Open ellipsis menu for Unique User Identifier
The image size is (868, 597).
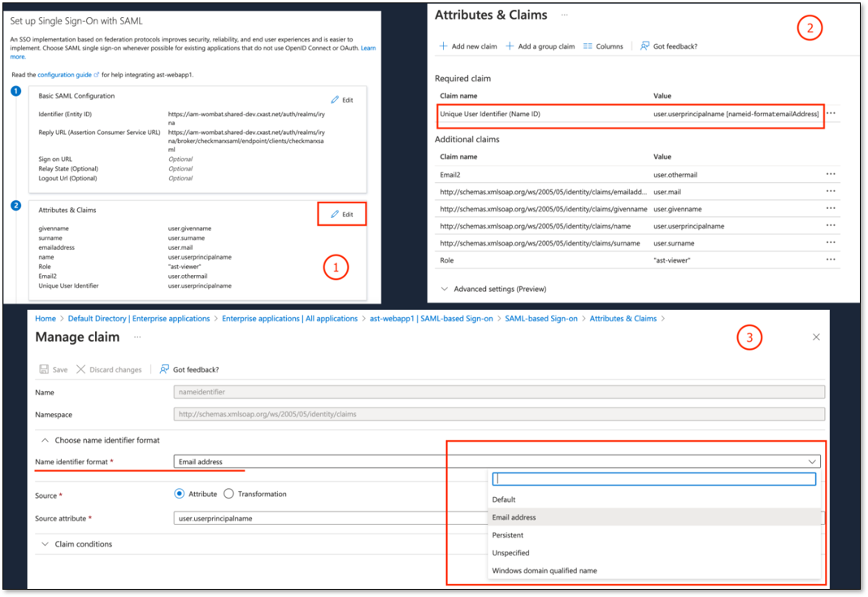[x=831, y=113]
